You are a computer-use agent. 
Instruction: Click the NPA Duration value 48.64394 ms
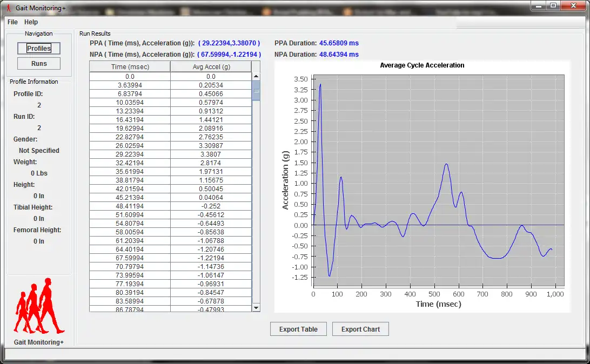[339, 55]
